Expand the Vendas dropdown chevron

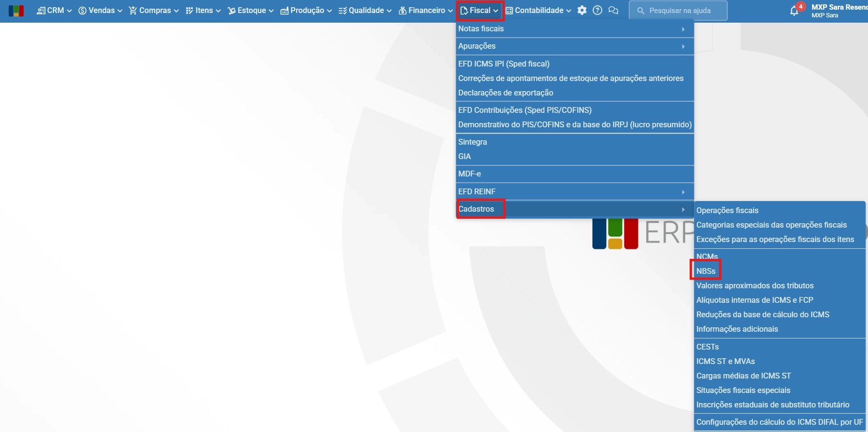point(120,11)
